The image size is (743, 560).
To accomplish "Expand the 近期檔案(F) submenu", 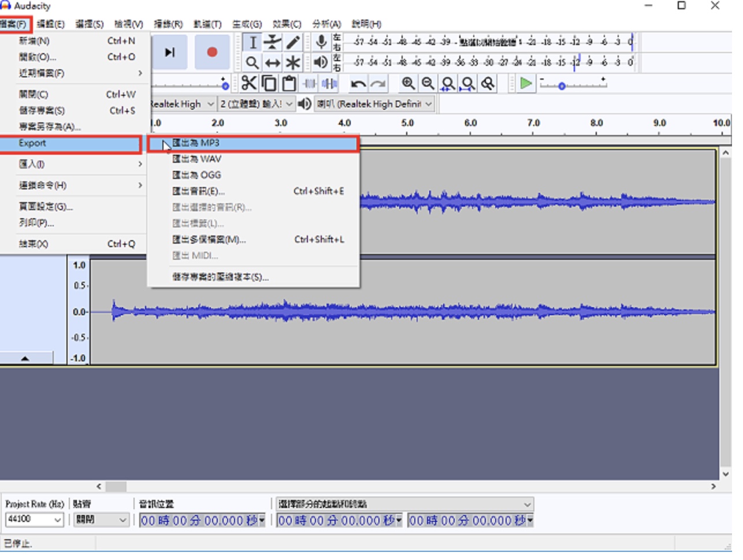I will coord(73,73).
